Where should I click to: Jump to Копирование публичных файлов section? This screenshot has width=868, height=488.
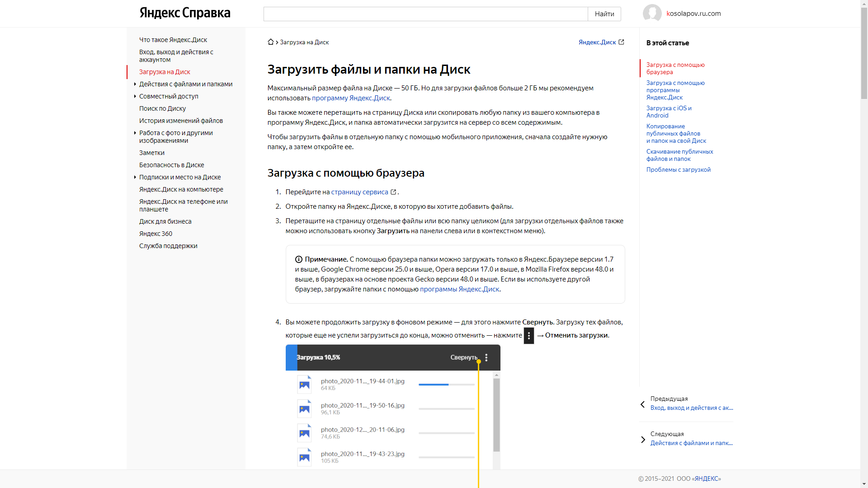click(676, 133)
